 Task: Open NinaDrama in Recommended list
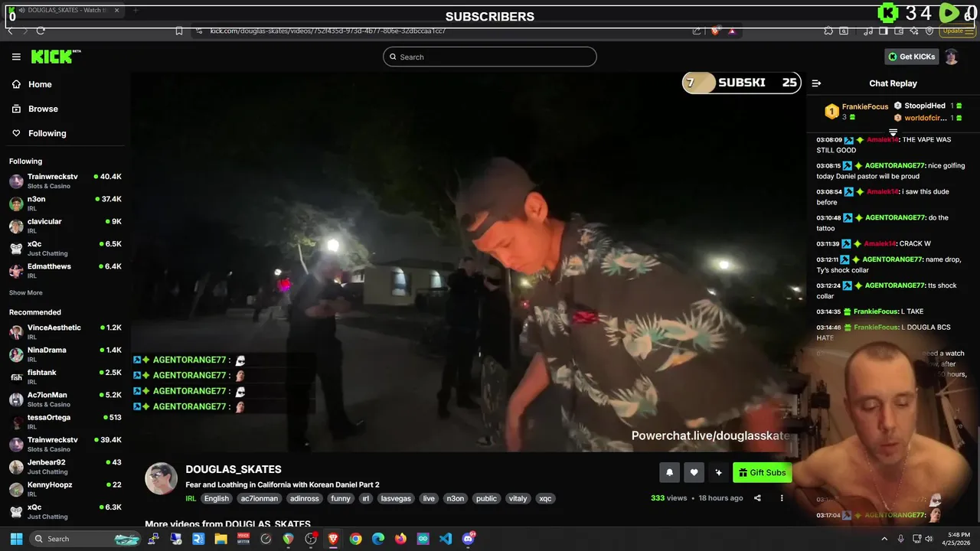(x=65, y=354)
